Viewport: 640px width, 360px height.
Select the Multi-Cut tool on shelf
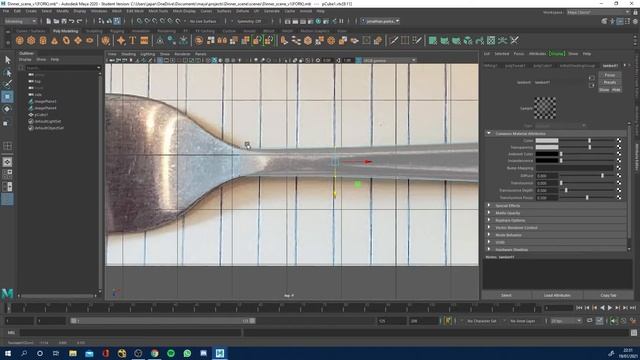pyautogui.click(x=393, y=40)
